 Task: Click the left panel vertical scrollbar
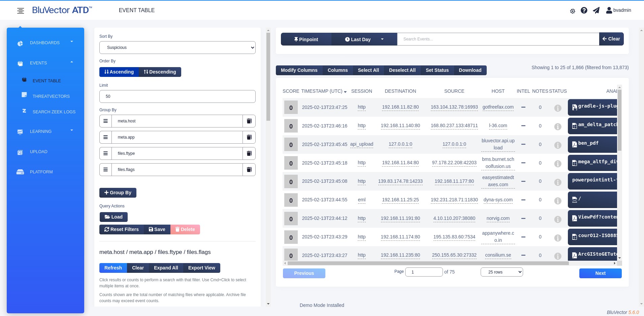(x=268, y=77)
